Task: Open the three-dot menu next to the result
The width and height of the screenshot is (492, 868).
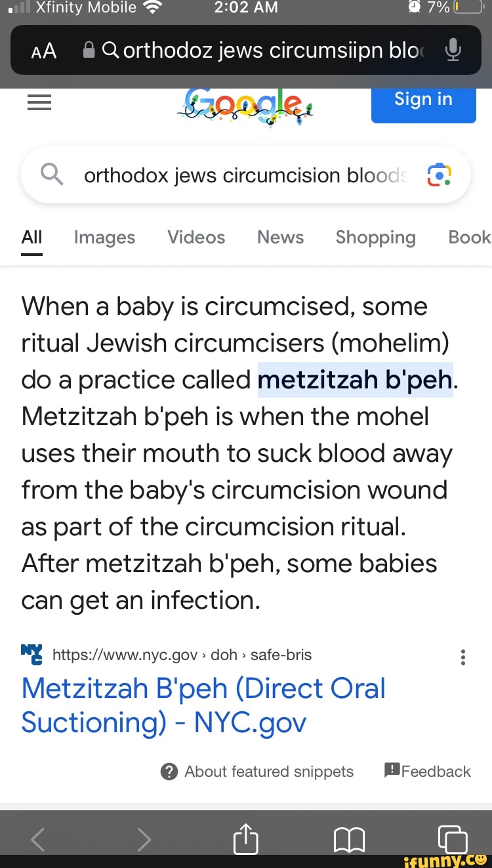Action: coord(463,657)
